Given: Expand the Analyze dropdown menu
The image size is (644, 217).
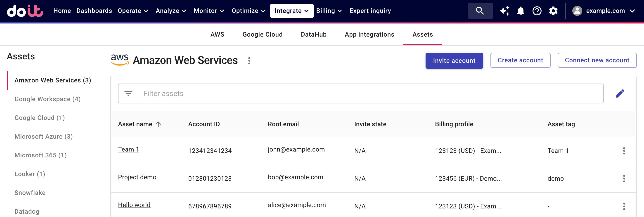Looking at the screenshot, I should tap(171, 11).
